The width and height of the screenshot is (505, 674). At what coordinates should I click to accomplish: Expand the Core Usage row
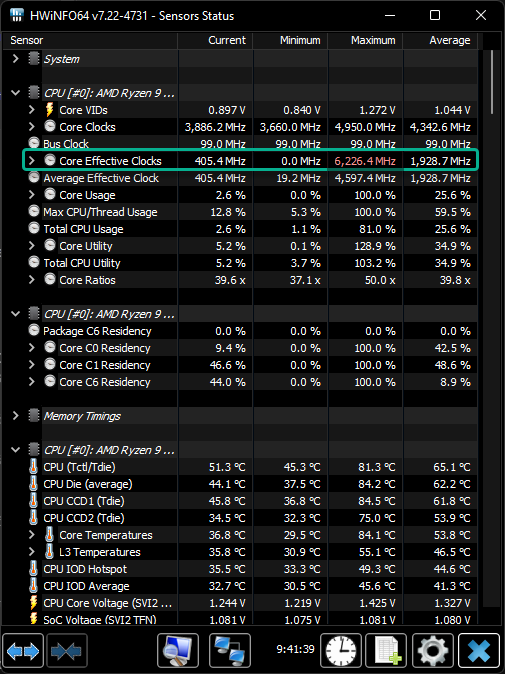(31, 194)
